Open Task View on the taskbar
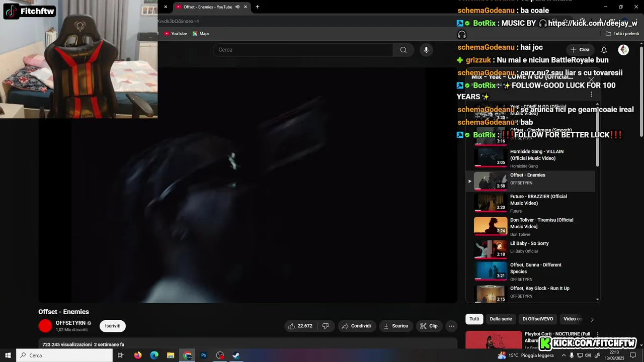 121,355
